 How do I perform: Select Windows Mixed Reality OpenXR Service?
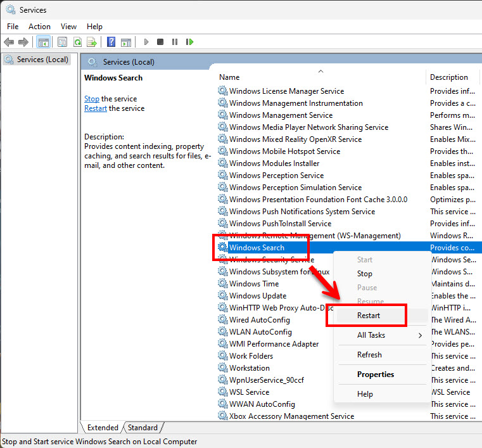point(295,139)
